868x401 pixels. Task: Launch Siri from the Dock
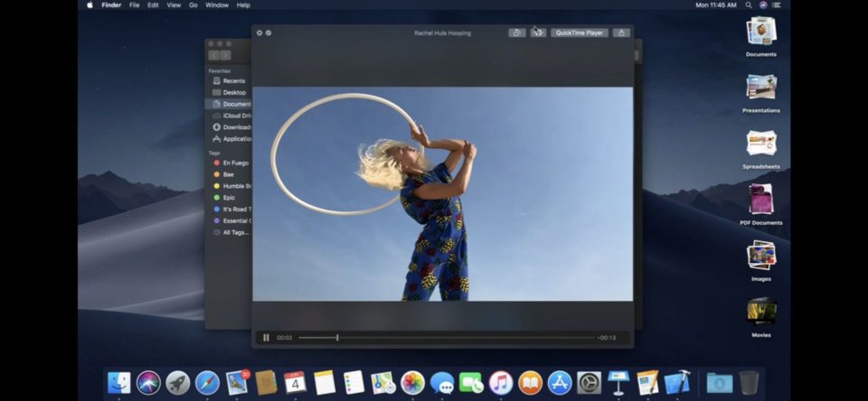tap(148, 383)
